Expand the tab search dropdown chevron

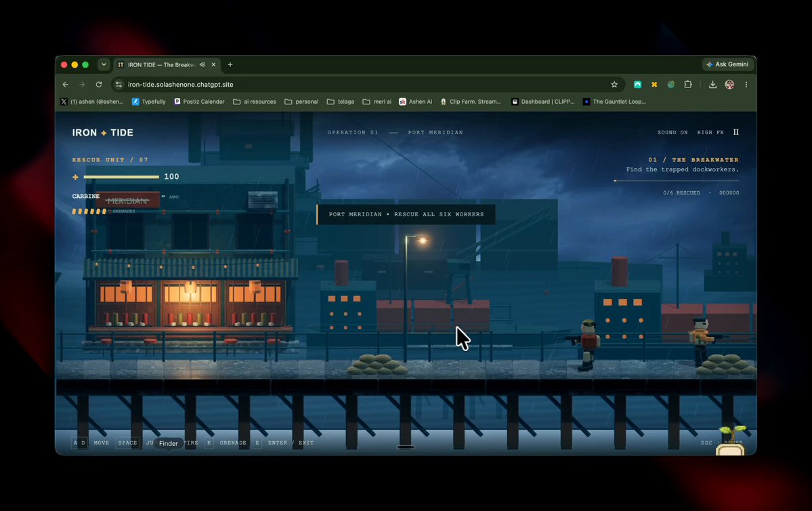pyautogui.click(x=104, y=65)
